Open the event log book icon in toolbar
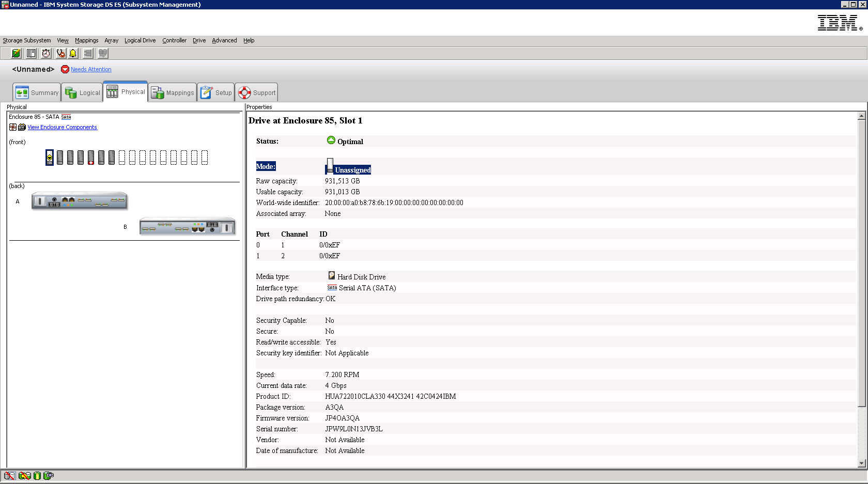 click(32, 53)
